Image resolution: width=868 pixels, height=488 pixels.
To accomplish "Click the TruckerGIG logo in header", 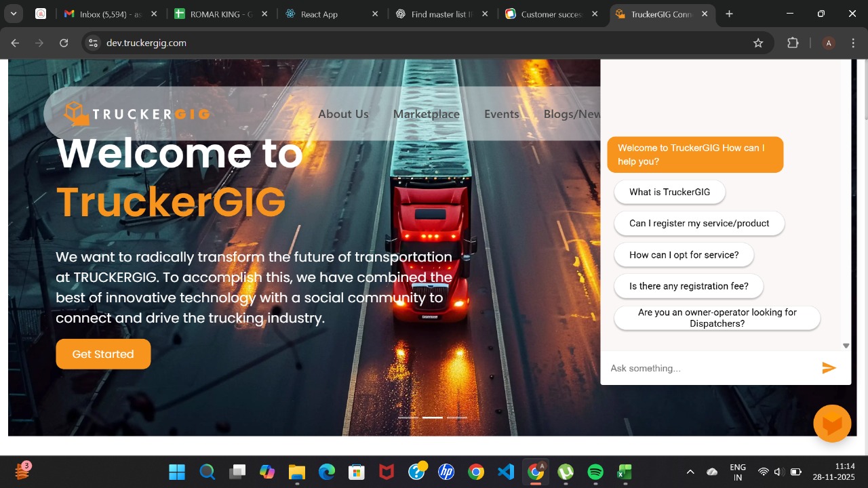I will pyautogui.click(x=137, y=114).
